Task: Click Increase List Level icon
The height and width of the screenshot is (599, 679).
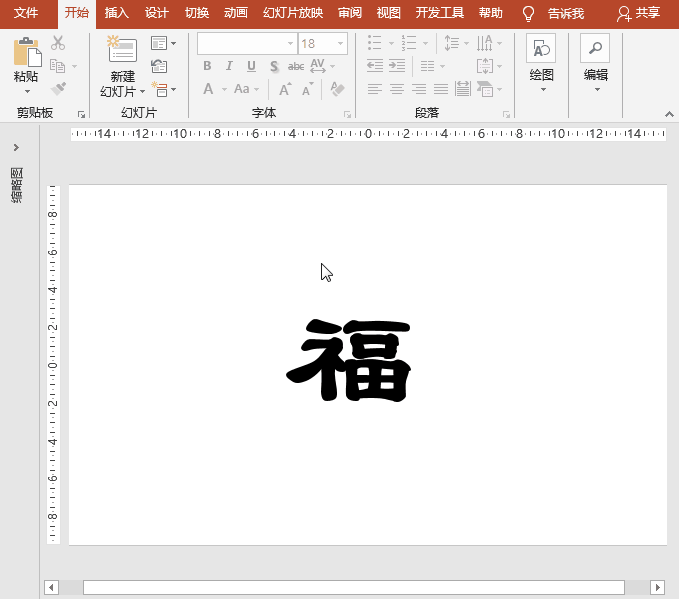Action: (397, 66)
